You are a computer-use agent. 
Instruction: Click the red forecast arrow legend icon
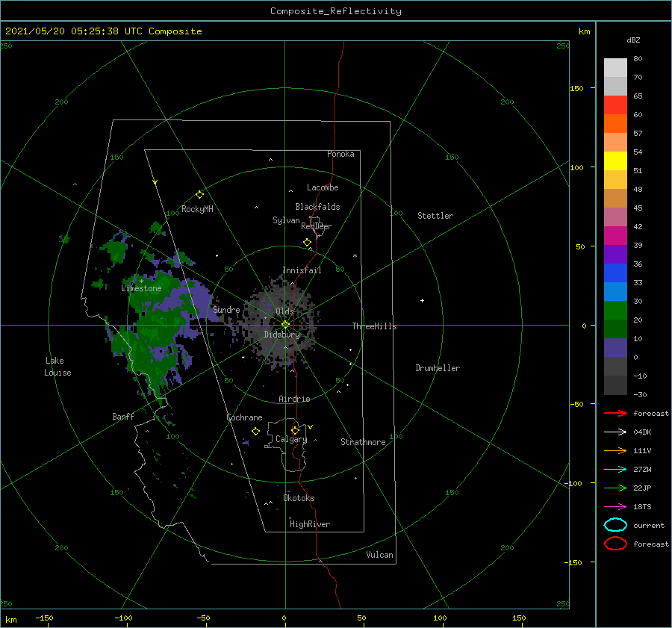pyautogui.click(x=615, y=413)
